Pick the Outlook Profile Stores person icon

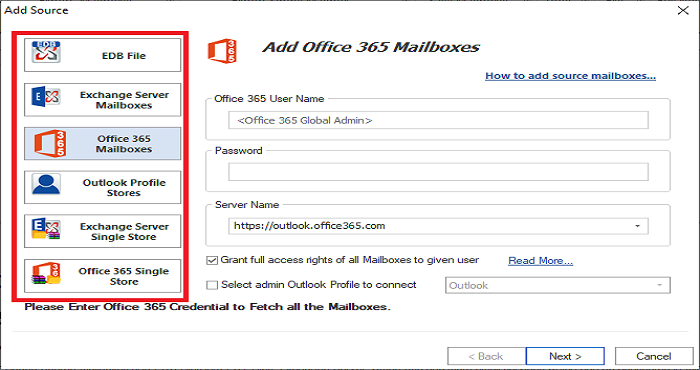pyautogui.click(x=46, y=184)
